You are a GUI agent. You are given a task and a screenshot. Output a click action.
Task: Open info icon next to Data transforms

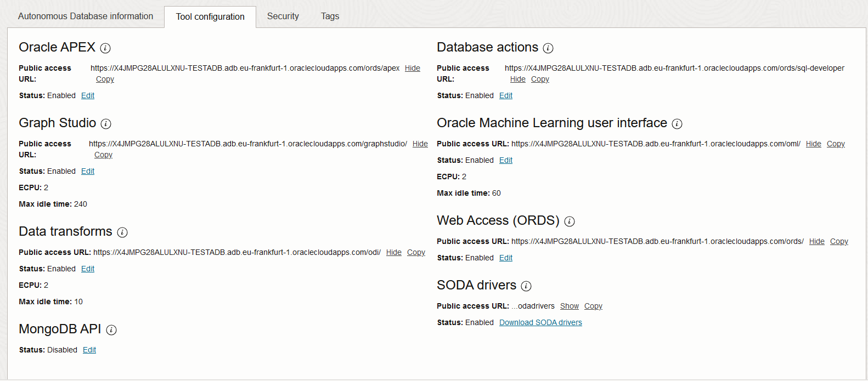tap(122, 232)
